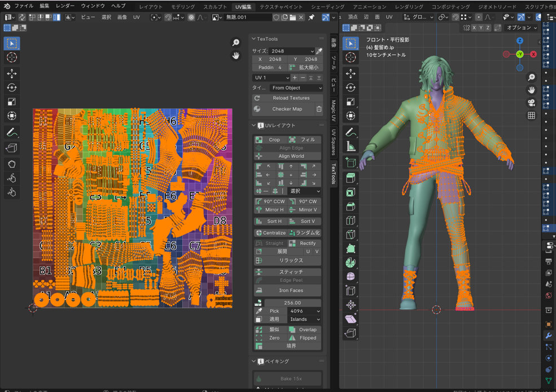Click the Grab hand tool in UV editor
The width and height of the screenshot is (556, 392).
[x=12, y=164]
